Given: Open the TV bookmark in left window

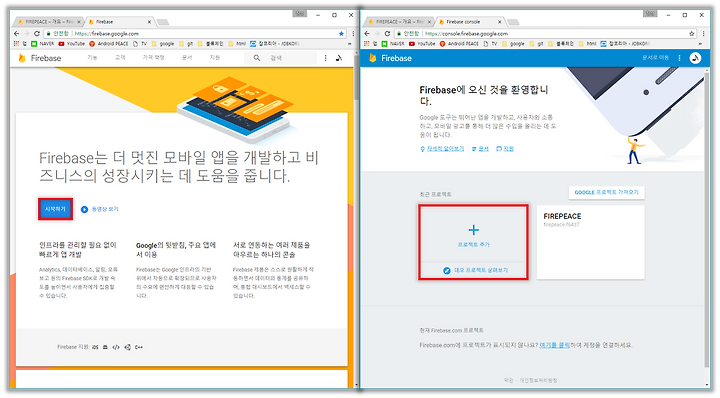Looking at the screenshot, I should click(140, 44).
